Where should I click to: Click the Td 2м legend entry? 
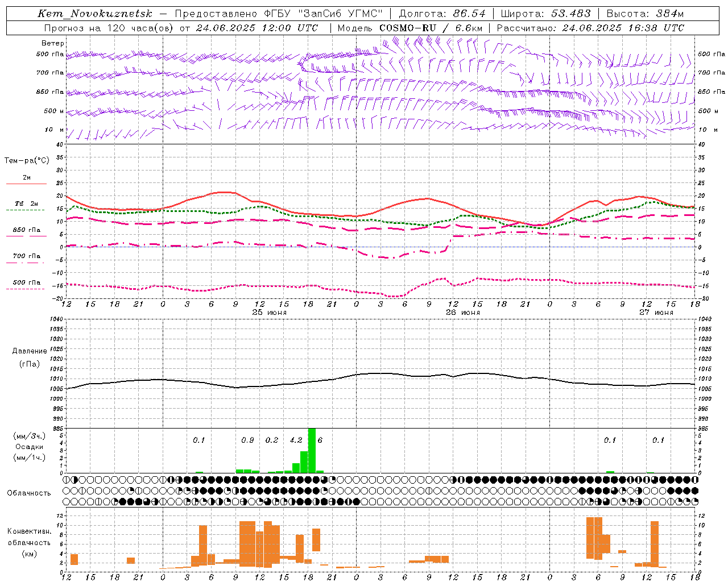[x=27, y=203]
